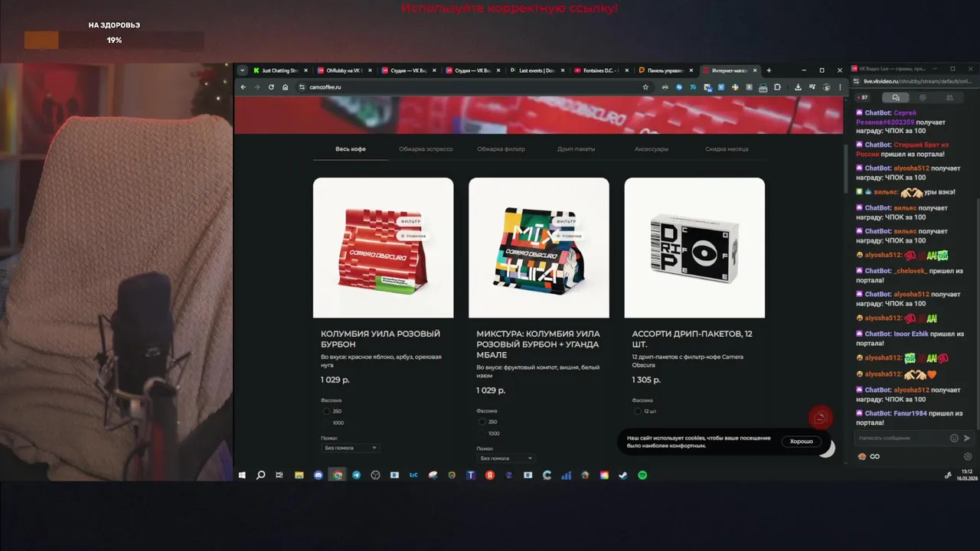Send chat message arrow icon

click(967, 438)
